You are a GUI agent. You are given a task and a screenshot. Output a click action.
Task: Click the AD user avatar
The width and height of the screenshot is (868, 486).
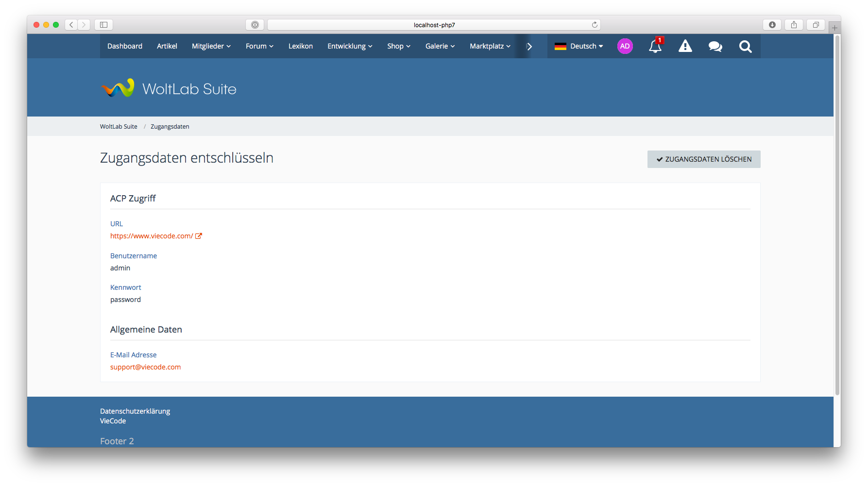(625, 47)
